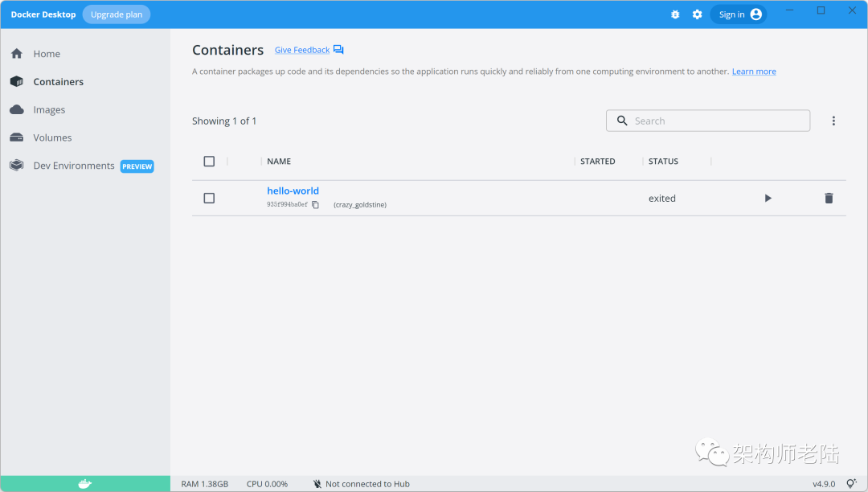
Task: Click the RAM 1.38GB status entry
Action: [x=204, y=484]
